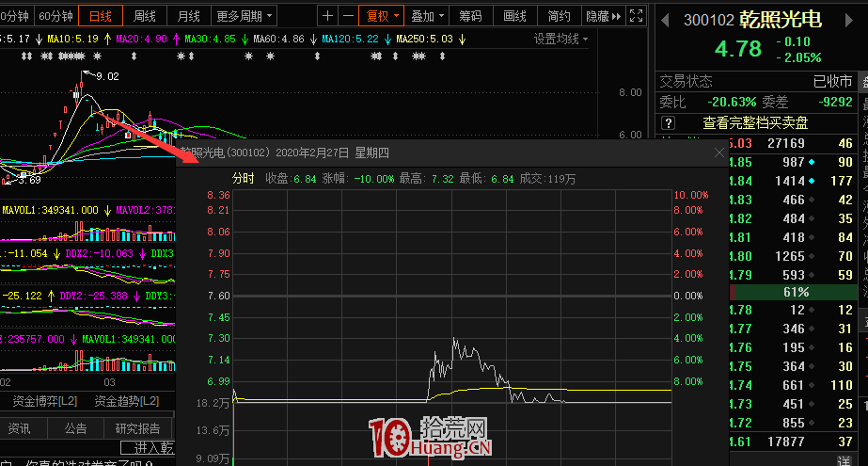Click the 进入乾 button
This screenshot has height=466, width=868.
pos(148,448)
